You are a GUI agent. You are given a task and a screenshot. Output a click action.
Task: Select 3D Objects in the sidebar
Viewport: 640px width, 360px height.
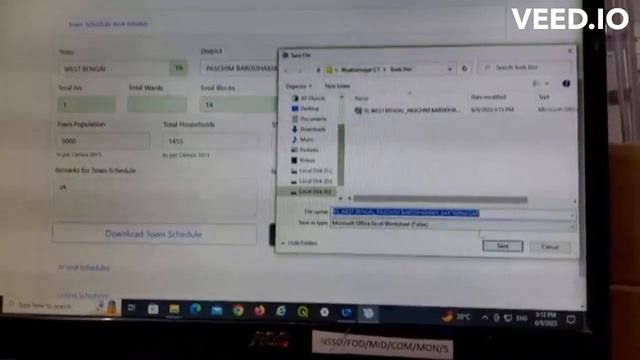pos(313,98)
